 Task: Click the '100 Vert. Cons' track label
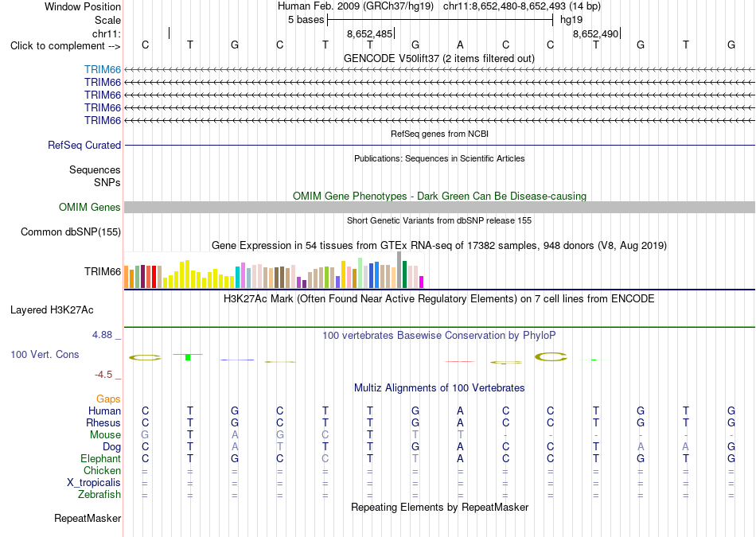(45, 354)
